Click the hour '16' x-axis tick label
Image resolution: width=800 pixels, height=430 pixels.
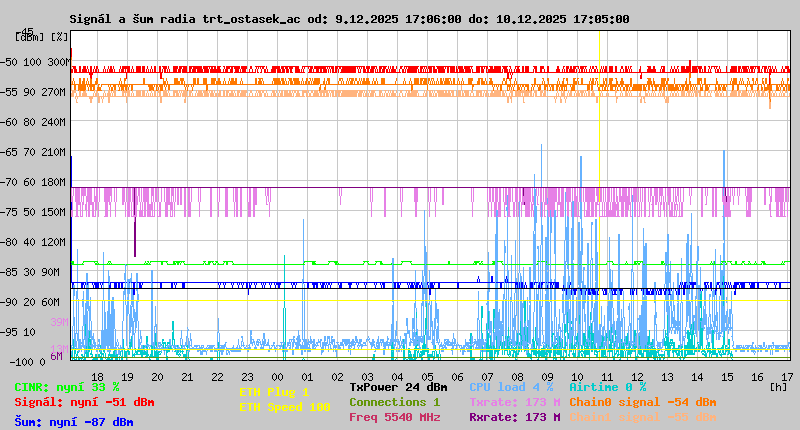click(x=758, y=377)
